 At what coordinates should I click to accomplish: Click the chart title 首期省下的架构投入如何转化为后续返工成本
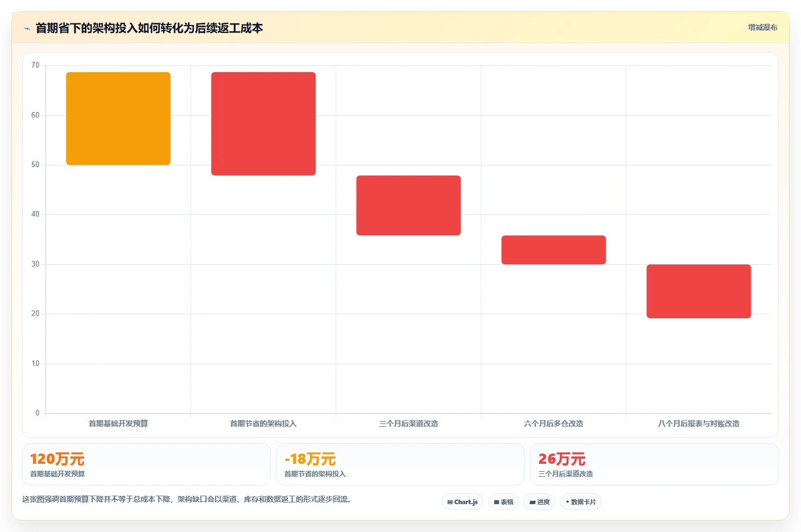[149, 28]
